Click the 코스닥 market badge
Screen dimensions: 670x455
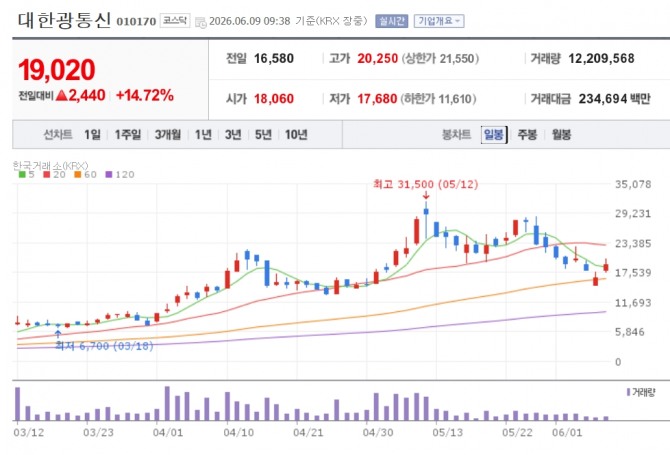[175, 21]
